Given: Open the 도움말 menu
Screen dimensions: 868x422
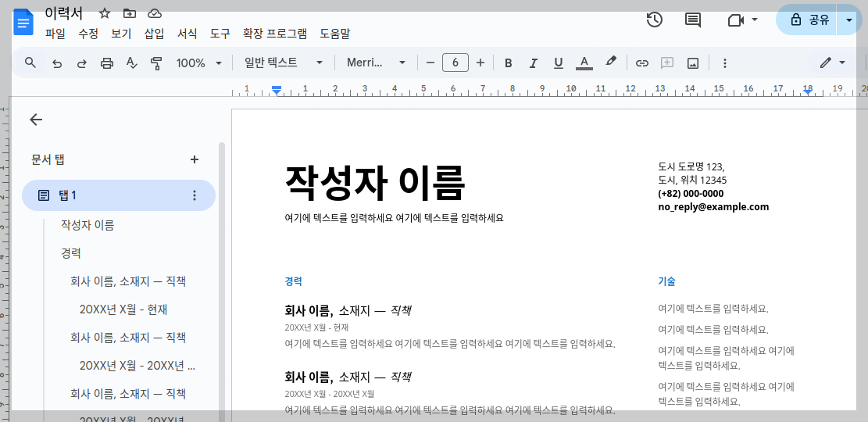Looking at the screenshot, I should point(335,34).
